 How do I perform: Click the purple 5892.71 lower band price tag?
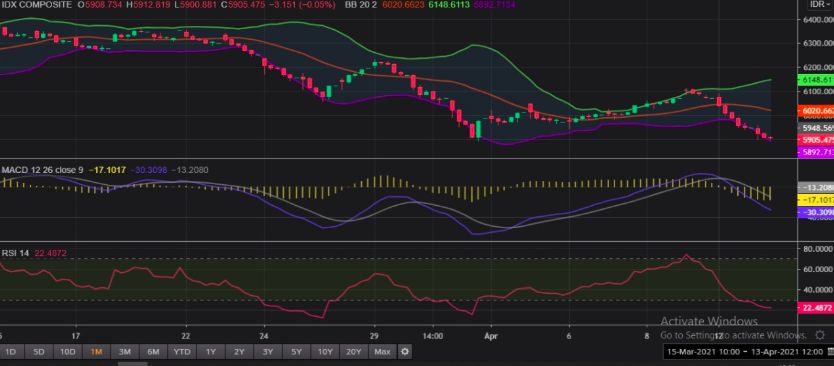click(x=816, y=152)
